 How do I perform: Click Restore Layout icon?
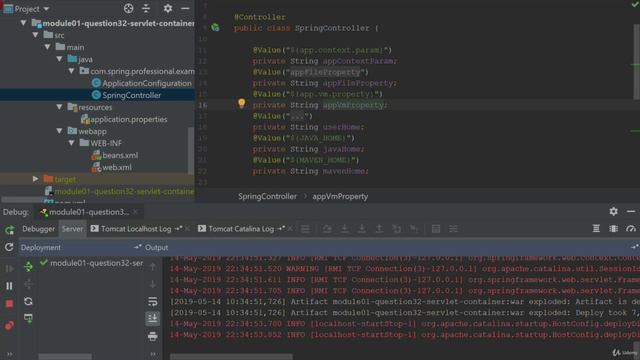coord(613,229)
